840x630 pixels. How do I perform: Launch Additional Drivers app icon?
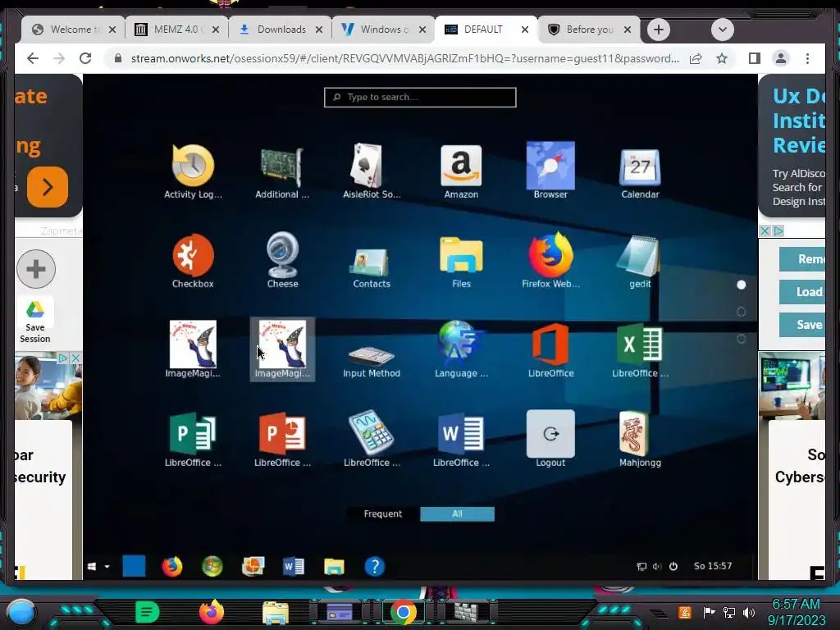click(x=282, y=171)
